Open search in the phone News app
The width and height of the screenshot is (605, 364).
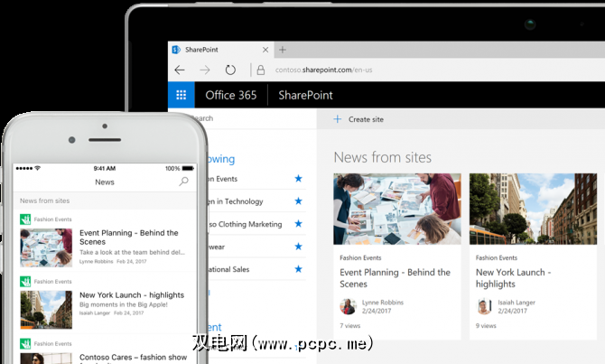pyautogui.click(x=184, y=182)
